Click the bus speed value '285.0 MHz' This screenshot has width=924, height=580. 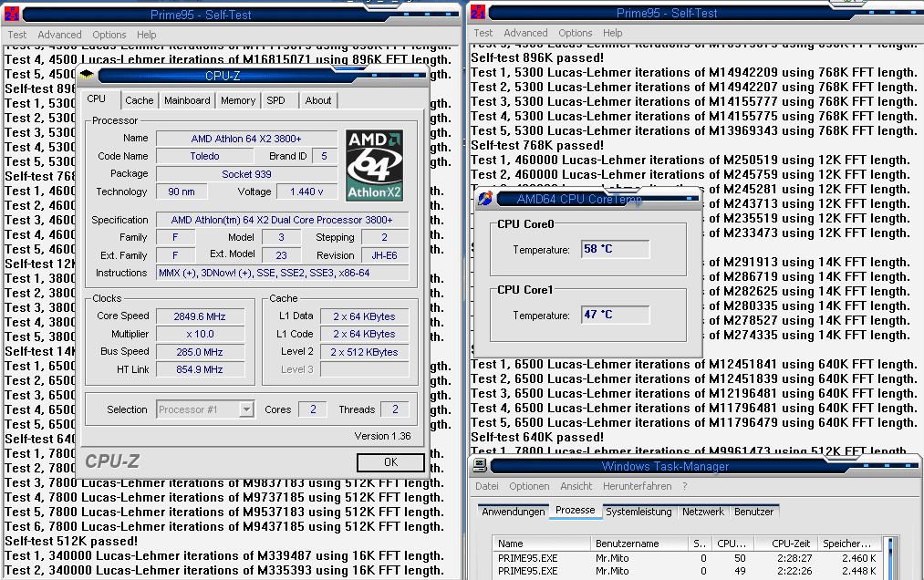coord(200,352)
